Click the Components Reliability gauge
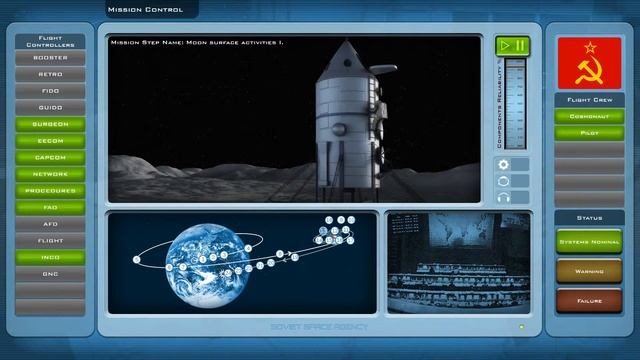640x360 pixels. (x=515, y=104)
